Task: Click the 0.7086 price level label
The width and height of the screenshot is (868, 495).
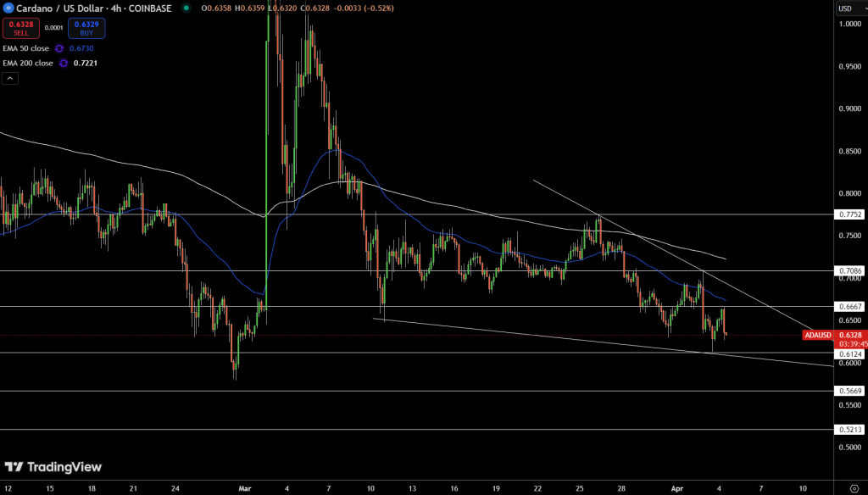Action: [849, 270]
